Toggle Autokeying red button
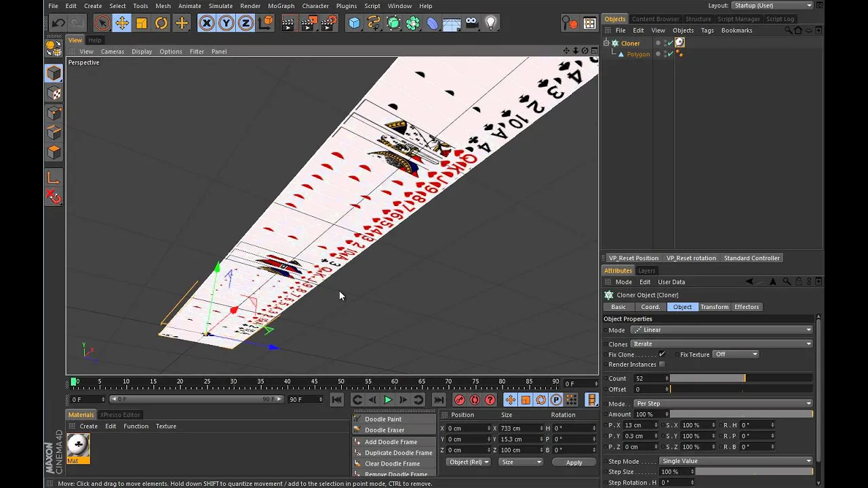 [475, 400]
